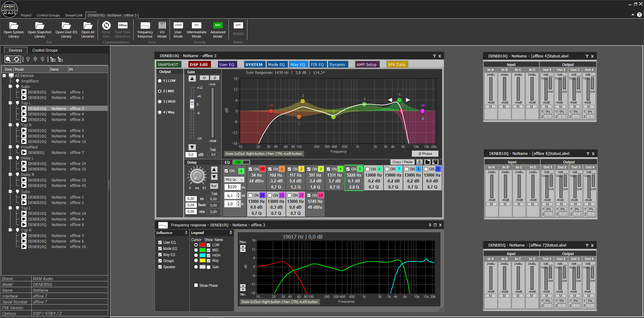Screen dimensions: 644x318
Task: Invert polarity with the Ø gain button
Action: 215,78
